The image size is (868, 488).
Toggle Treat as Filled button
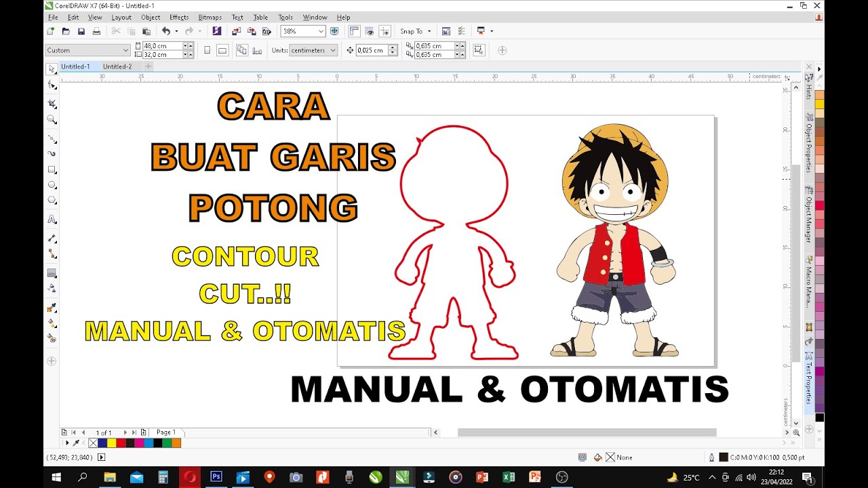coord(479,50)
